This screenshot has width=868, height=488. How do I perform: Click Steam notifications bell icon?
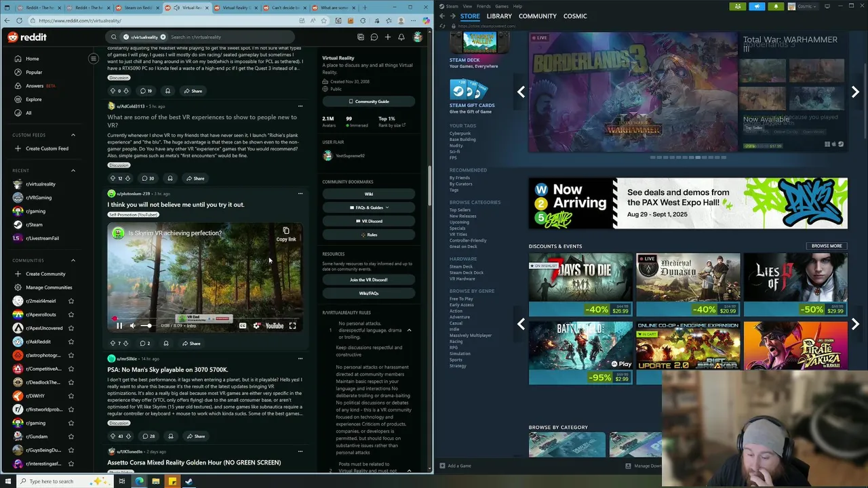(776, 6)
